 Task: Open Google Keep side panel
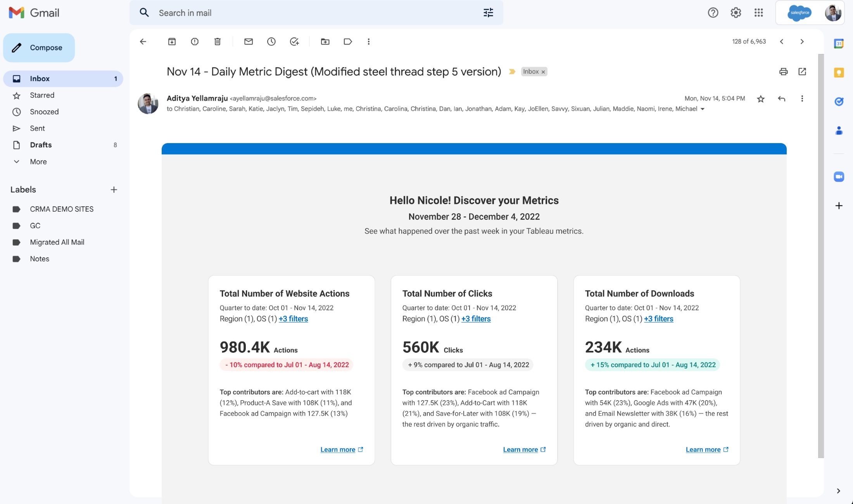(839, 72)
